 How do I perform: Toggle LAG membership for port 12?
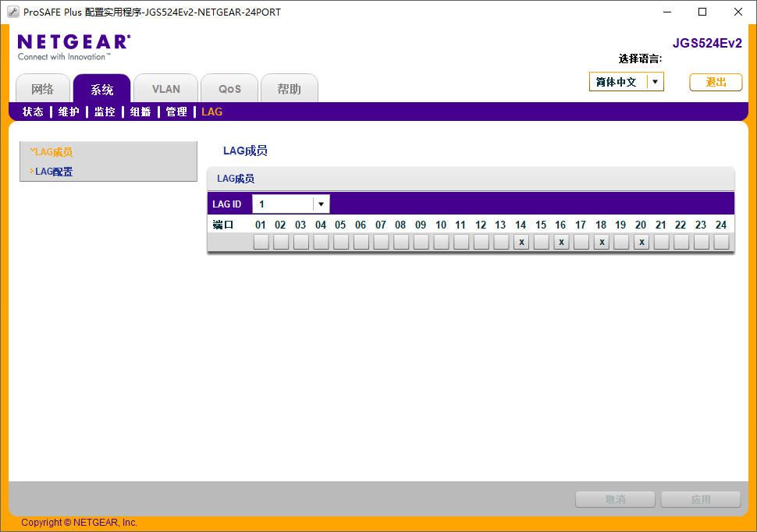pyautogui.click(x=482, y=242)
